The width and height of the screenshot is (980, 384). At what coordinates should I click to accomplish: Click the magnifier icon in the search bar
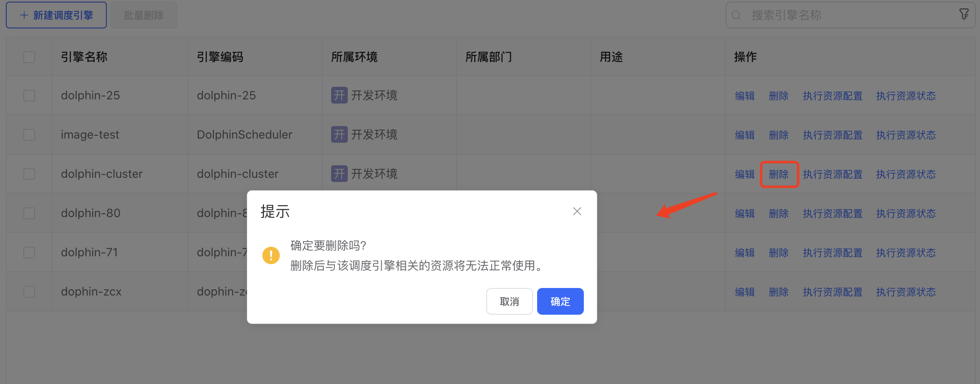point(736,15)
